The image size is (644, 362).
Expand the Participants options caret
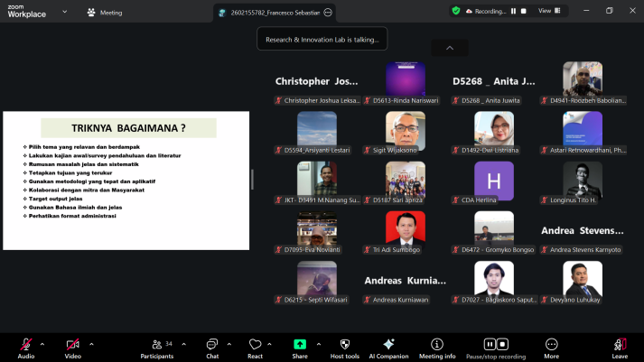coord(183,342)
